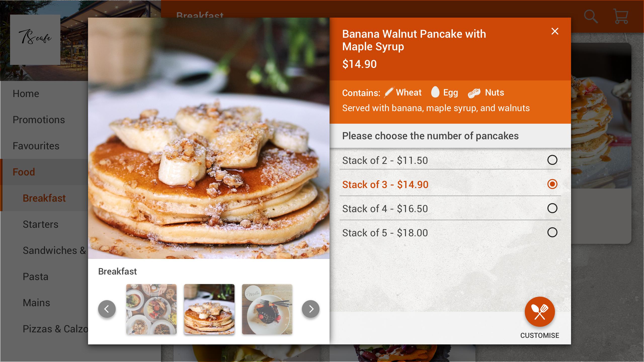Viewport: 644px width, 362px height.
Task: Show previous breakfast thumbnails
Action: (x=107, y=309)
